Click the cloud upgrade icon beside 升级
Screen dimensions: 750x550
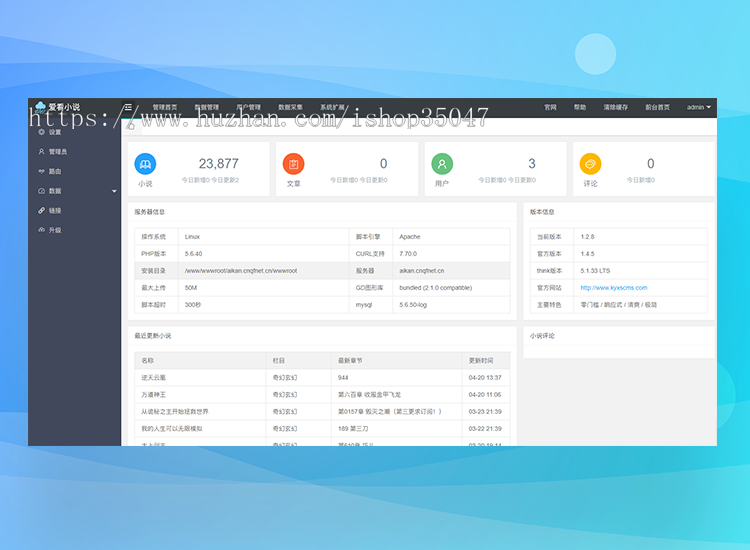(42, 230)
